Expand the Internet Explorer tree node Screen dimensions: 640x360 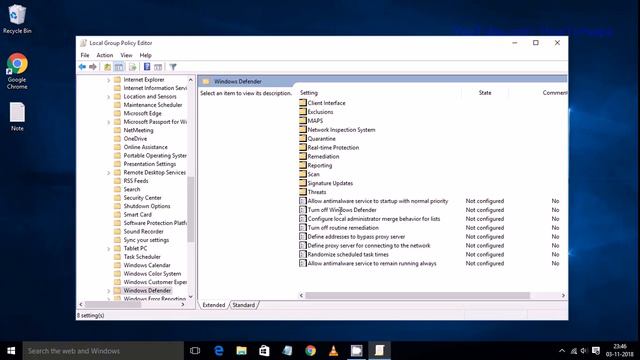coord(109,80)
